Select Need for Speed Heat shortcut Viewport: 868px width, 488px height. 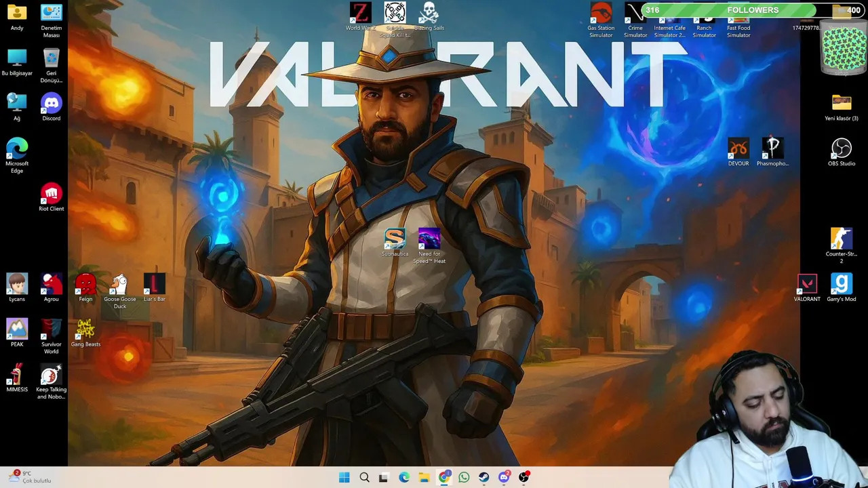tap(429, 246)
